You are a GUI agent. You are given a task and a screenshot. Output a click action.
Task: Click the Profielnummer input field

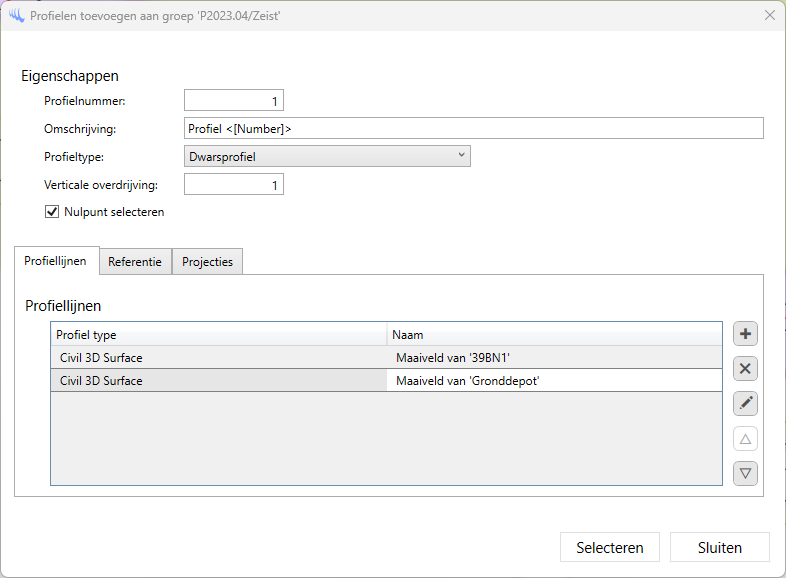[234, 100]
